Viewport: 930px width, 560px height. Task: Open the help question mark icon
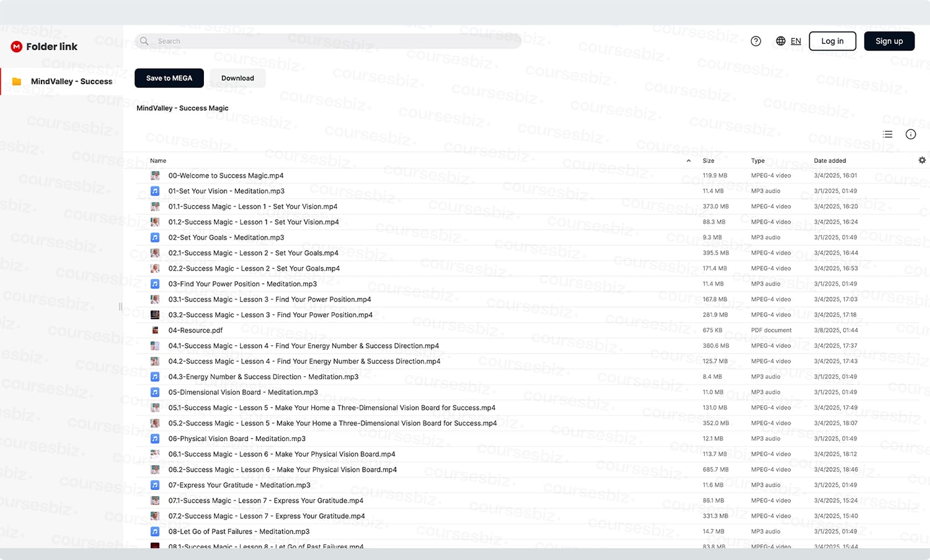pyautogui.click(x=756, y=41)
